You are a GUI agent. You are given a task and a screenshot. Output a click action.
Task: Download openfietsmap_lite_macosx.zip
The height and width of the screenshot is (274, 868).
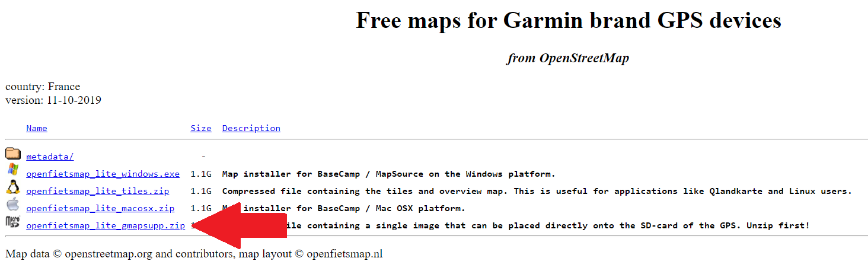click(100, 208)
